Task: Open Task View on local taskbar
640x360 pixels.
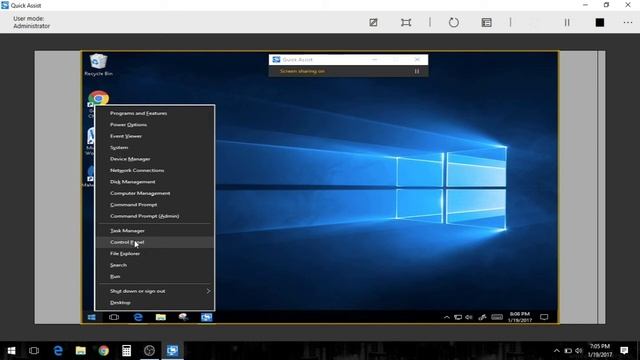Action: coord(34,351)
